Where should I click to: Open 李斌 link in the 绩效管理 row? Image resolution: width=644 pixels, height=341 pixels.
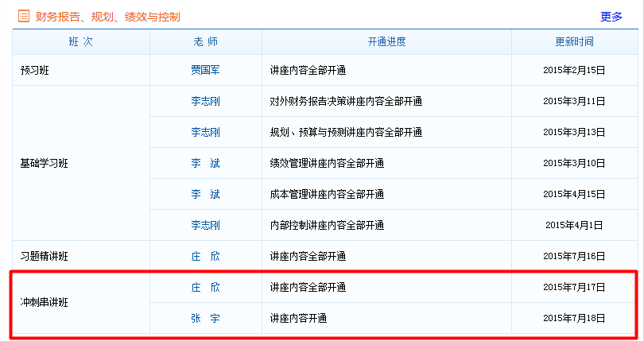[x=205, y=163]
